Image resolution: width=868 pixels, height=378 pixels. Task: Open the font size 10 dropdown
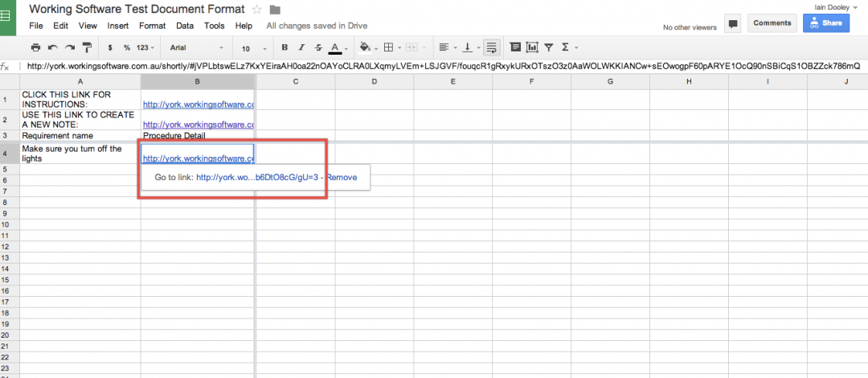coord(254,48)
